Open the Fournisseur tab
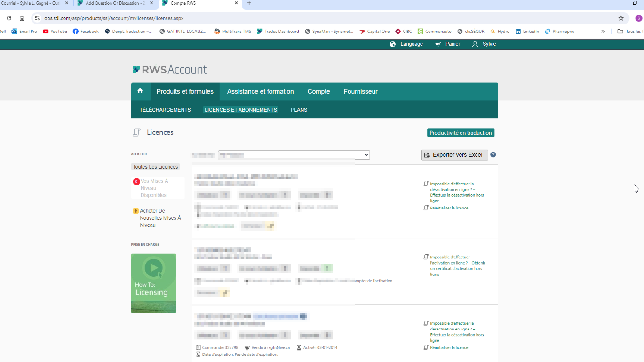This screenshot has width=644, height=362. (x=360, y=91)
